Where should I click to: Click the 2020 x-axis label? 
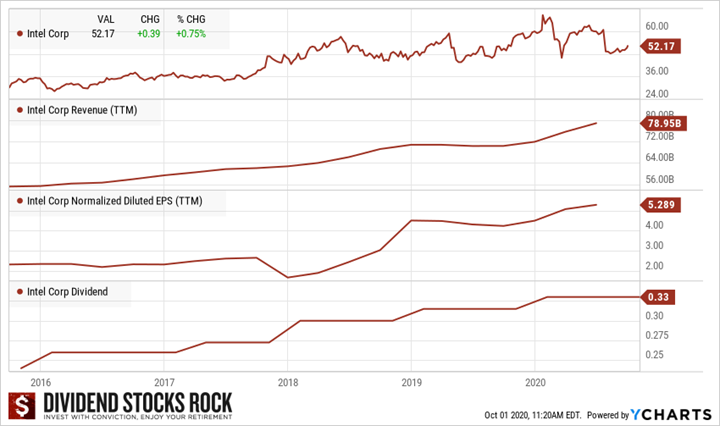click(535, 382)
